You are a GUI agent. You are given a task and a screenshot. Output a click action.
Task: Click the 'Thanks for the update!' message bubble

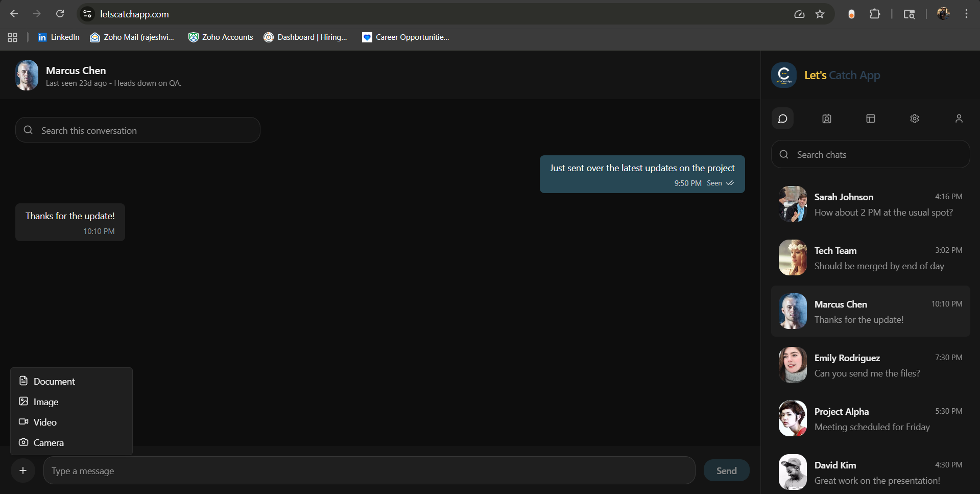(x=70, y=222)
